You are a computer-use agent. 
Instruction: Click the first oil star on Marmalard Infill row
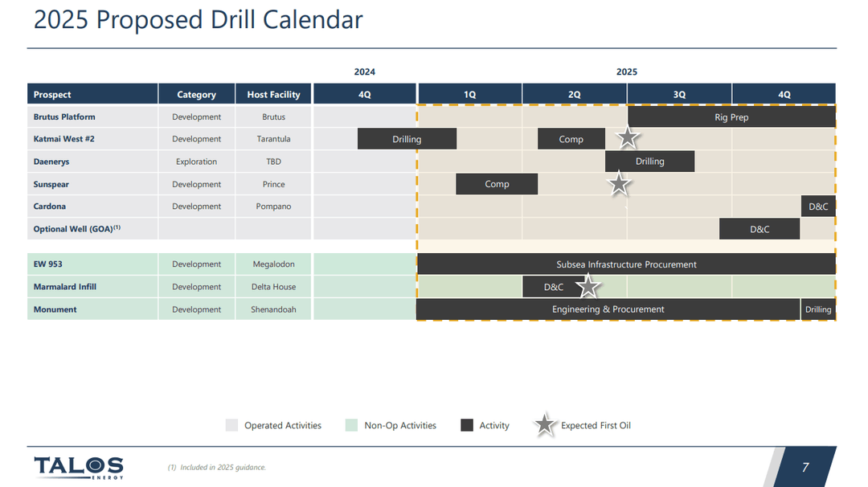[588, 286]
